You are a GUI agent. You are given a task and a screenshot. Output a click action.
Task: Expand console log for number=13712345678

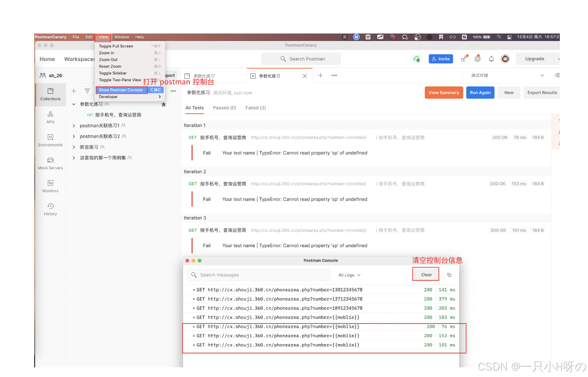194,299
